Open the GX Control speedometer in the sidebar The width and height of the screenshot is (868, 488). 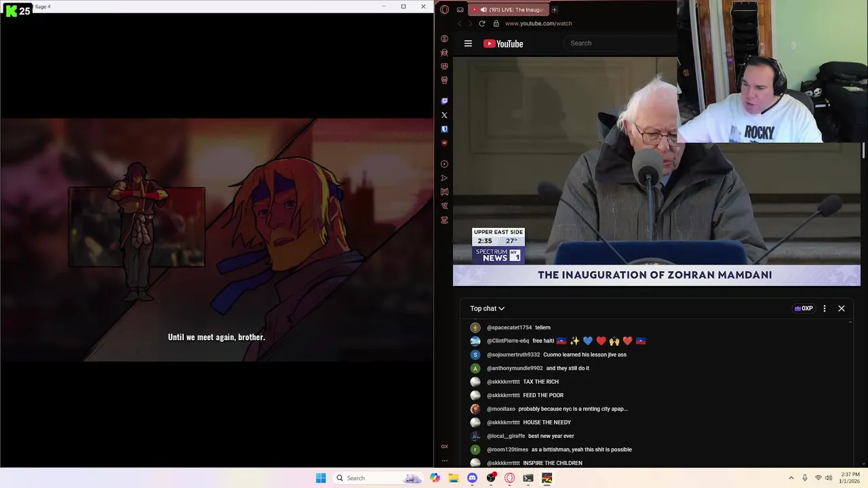444,39
